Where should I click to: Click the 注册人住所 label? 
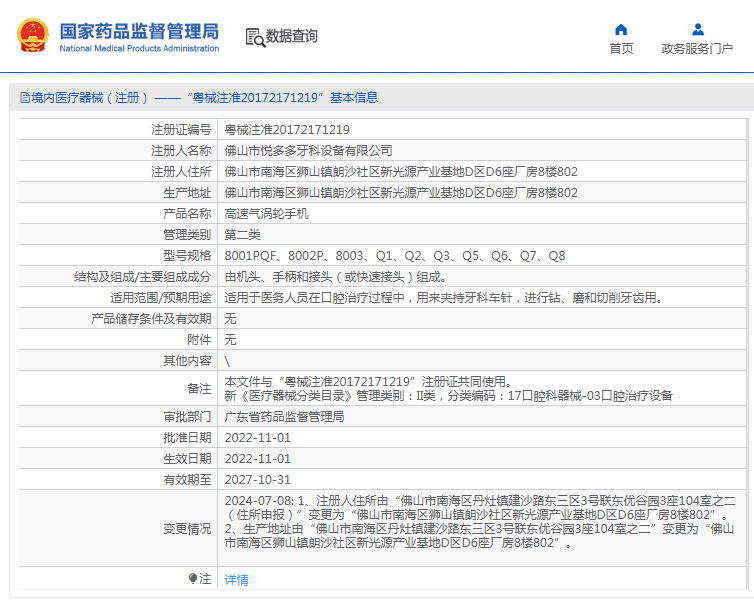181,172
